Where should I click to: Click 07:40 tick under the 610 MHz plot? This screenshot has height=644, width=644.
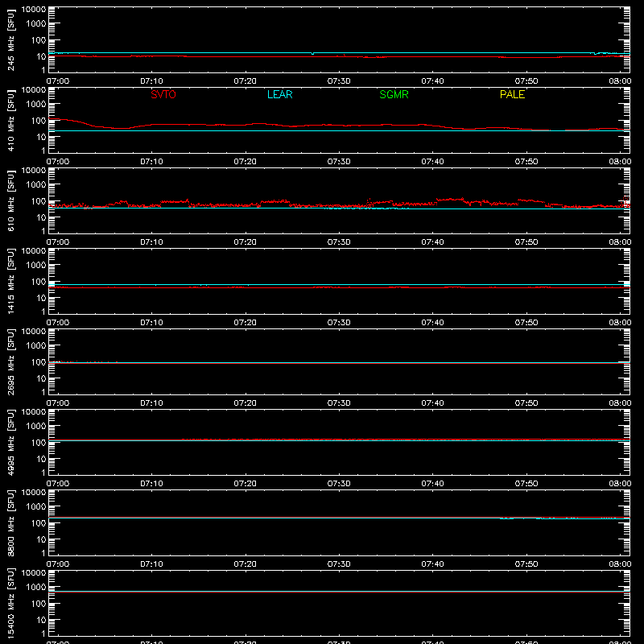(x=432, y=242)
